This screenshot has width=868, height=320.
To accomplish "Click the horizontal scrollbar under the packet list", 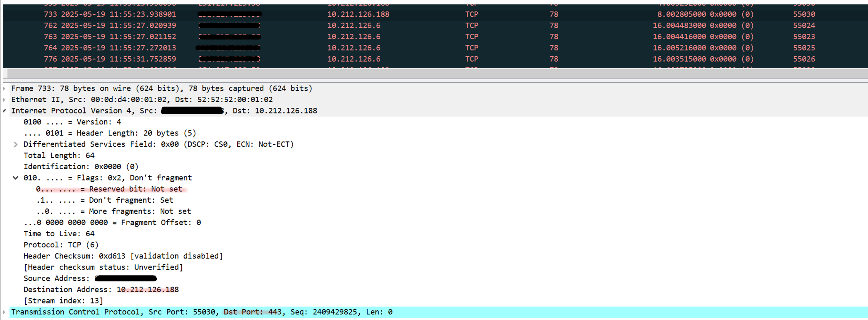I will (435, 73).
